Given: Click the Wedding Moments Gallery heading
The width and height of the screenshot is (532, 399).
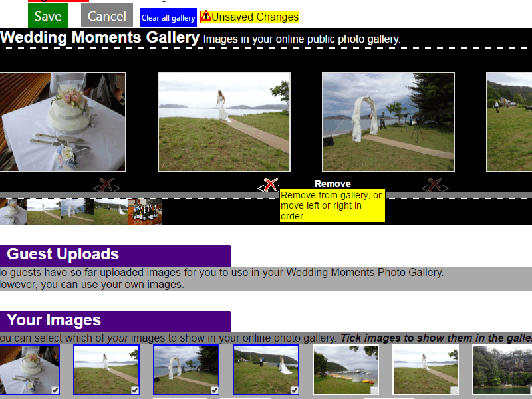Looking at the screenshot, I should (100, 37).
